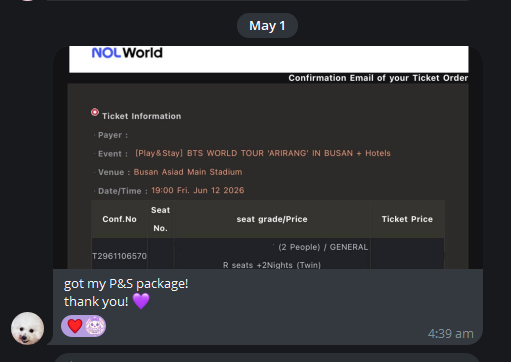Click the venue "Busan Asiad Main Stadium"
511x362 pixels.
pyautogui.click(x=188, y=172)
